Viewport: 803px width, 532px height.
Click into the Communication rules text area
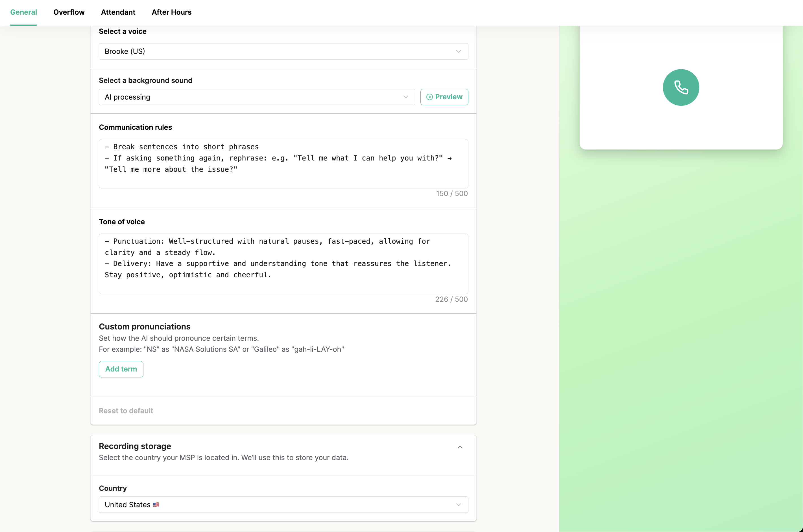coord(283,164)
